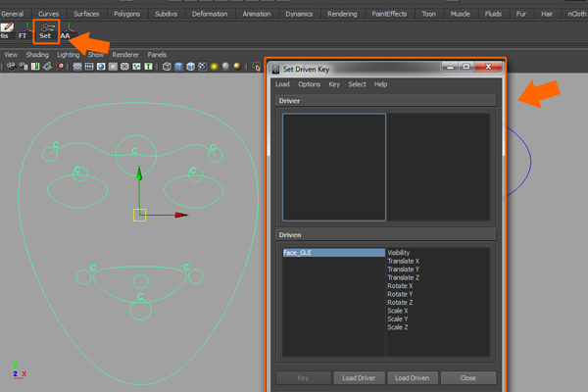This screenshot has height=392, width=588.
Task: Toggle the Safe Action icon
Action: click(x=136, y=67)
